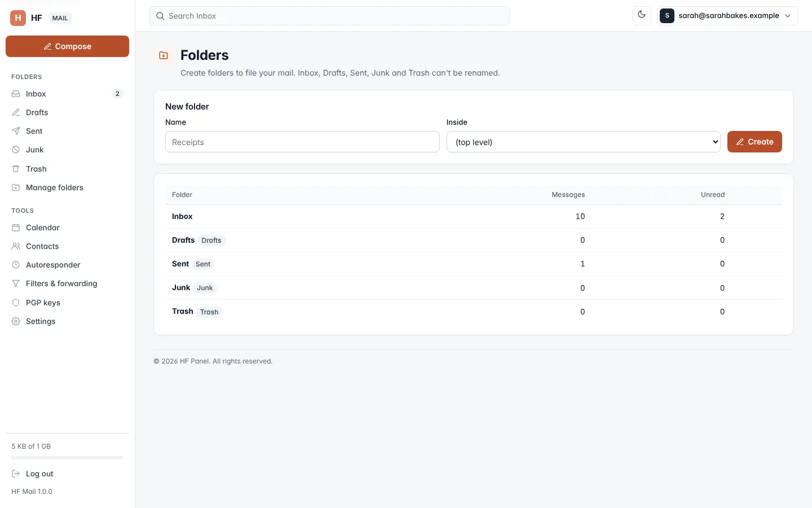
Task: Click the new folder Name input
Action: [302, 142]
